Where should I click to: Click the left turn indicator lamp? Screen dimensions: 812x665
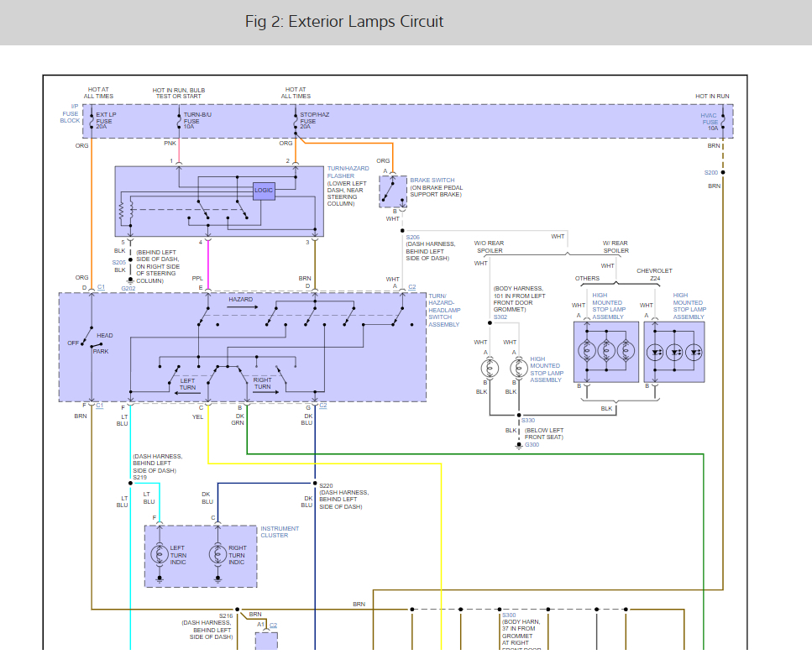160,555
